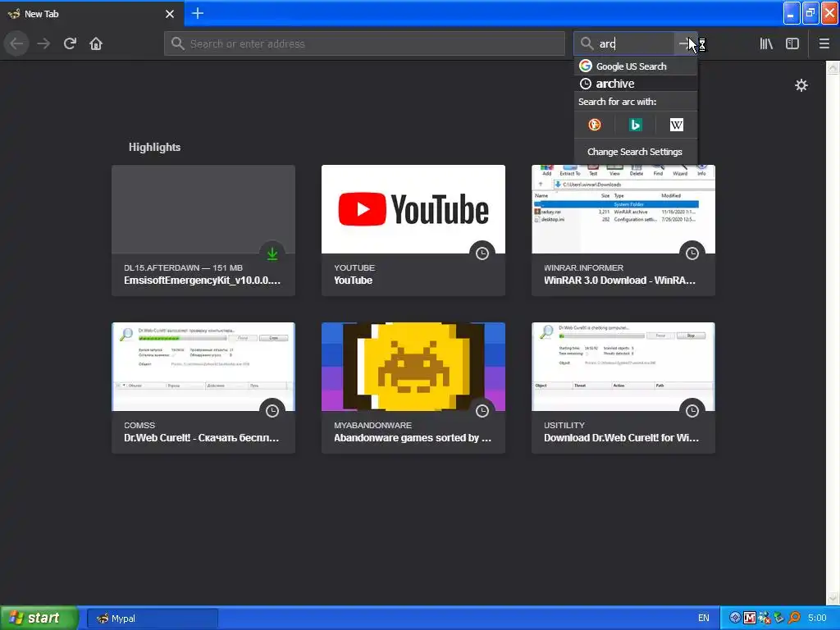
Task: Toggle the sidebar view icon
Action: pos(792,43)
